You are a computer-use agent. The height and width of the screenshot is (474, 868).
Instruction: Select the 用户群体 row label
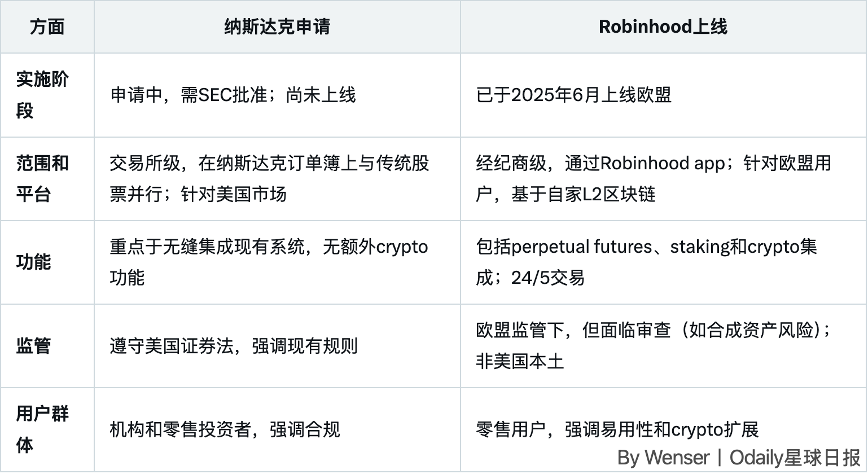tap(42, 429)
